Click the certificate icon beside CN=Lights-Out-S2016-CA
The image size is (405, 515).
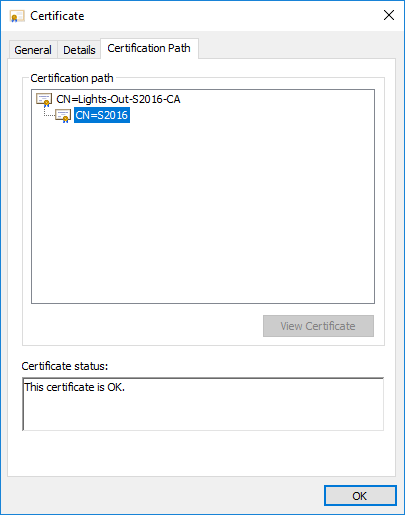(x=44, y=100)
